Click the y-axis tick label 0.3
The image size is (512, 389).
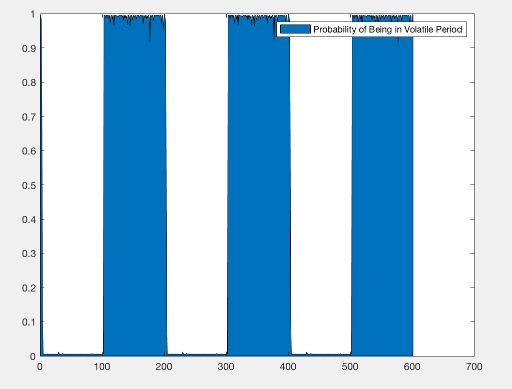(29, 254)
